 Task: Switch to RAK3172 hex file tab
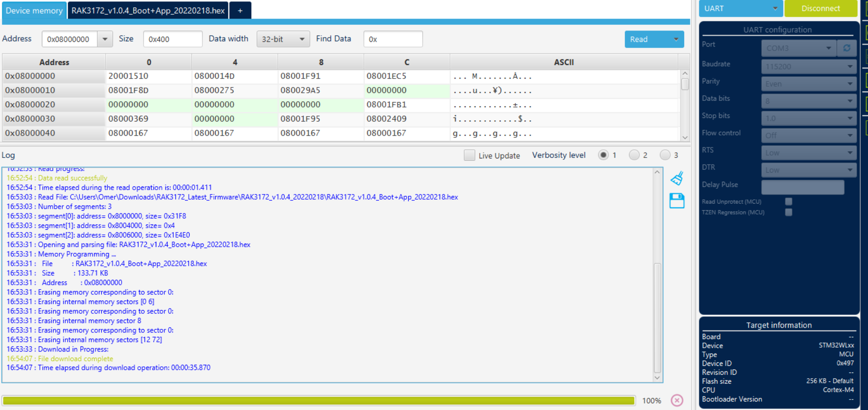148,10
